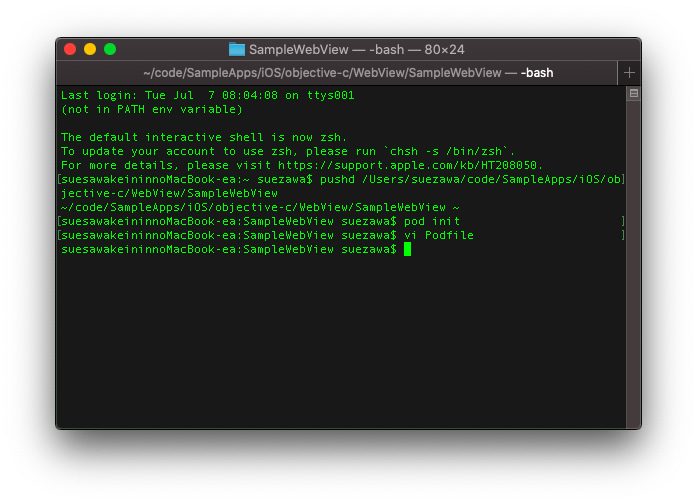Zoom the Terminal window with the green button
Screen dimensions: 697x503
point(110,49)
